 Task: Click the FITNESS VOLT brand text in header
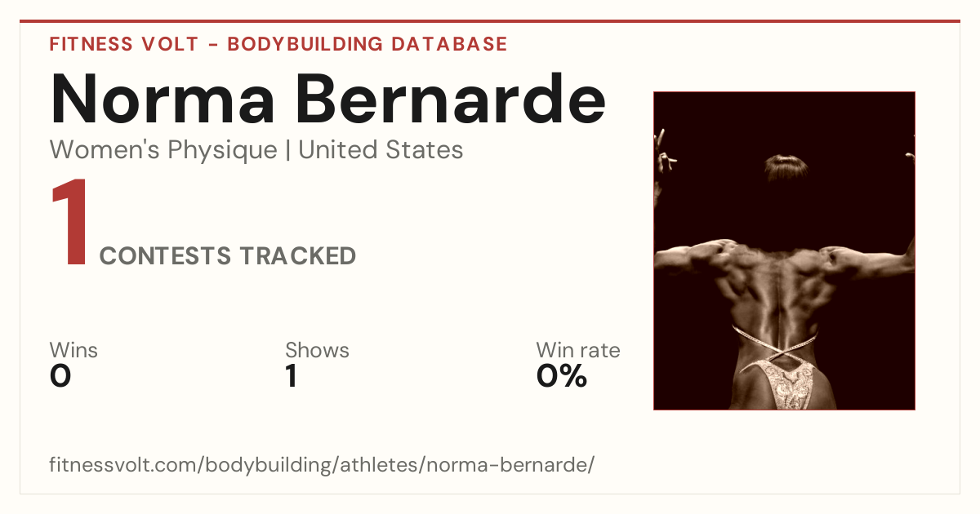pyautogui.click(x=124, y=44)
